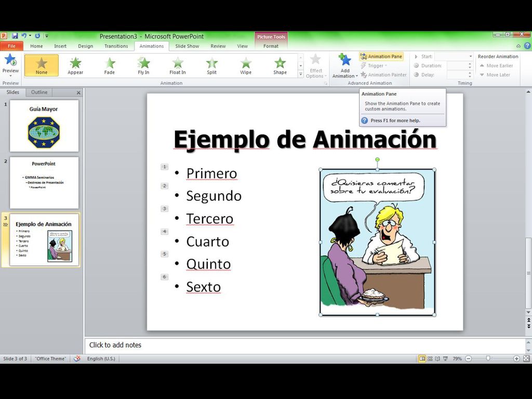Click animation order marker 1 beside Primero
The height and width of the screenshot is (399, 532).
pos(164,167)
